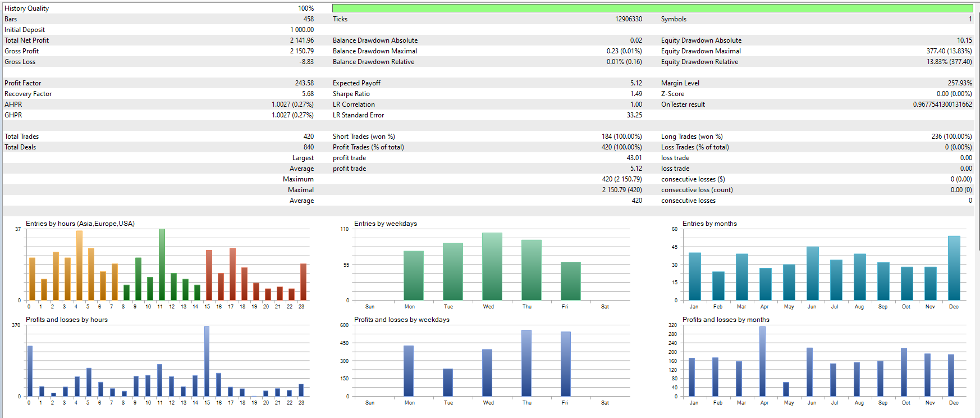Click the Expected Payoff value 5.12
Viewport: 980px width, 418px height.
coord(636,83)
